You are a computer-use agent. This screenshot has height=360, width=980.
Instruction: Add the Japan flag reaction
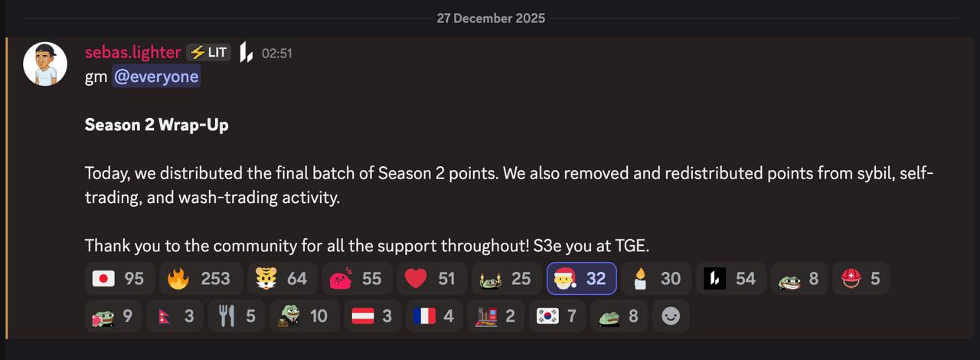(119, 279)
